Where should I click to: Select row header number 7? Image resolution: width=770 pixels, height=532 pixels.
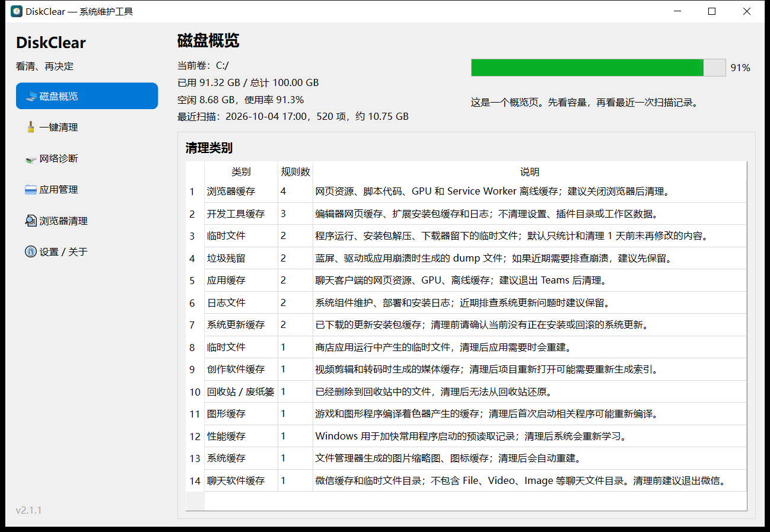tap(195, 325)
